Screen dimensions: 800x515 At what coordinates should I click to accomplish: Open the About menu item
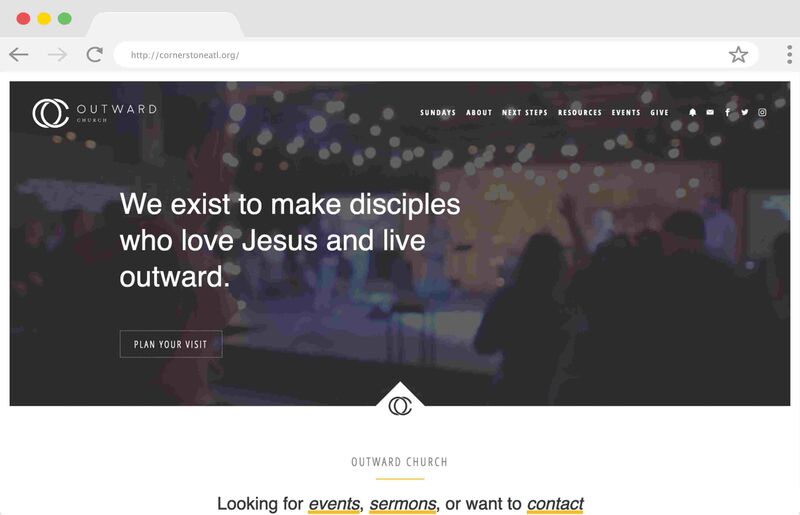point(479,112)
